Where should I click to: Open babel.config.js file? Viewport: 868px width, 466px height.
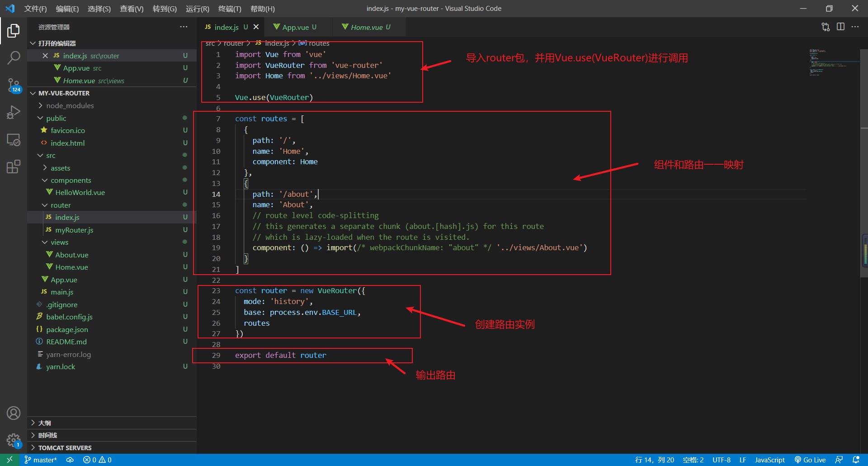(112, 317)
